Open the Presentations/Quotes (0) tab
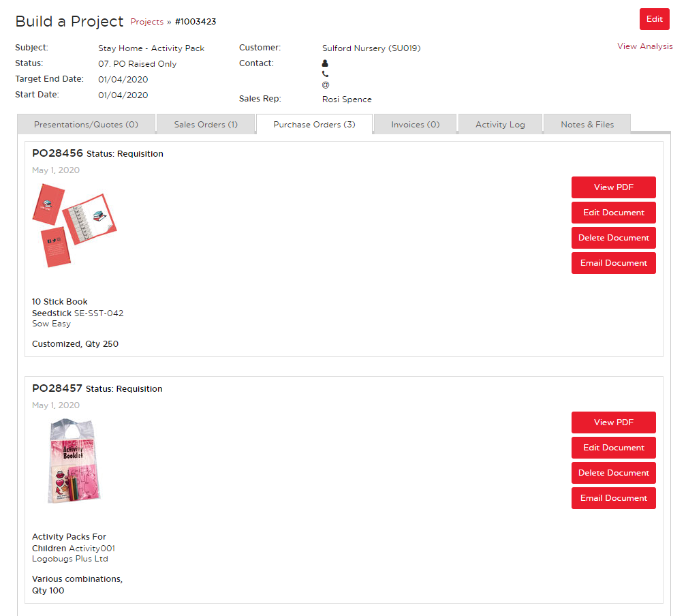The height and width of the screenshot is (616, 686). pyautogui.click(x=87, y=124)
